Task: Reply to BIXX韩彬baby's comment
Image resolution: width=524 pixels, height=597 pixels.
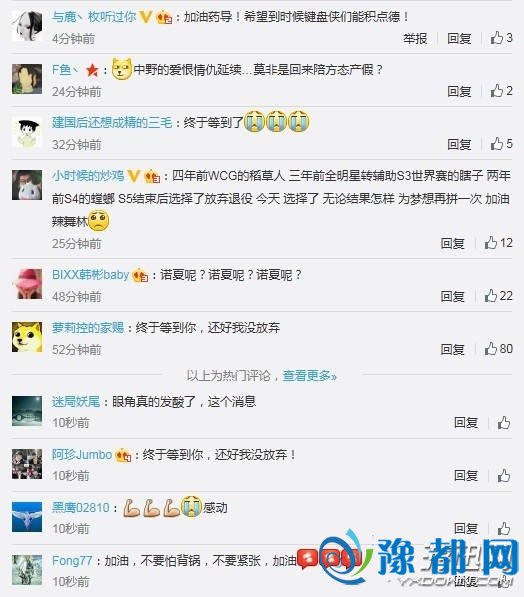Action: (452, 296)
